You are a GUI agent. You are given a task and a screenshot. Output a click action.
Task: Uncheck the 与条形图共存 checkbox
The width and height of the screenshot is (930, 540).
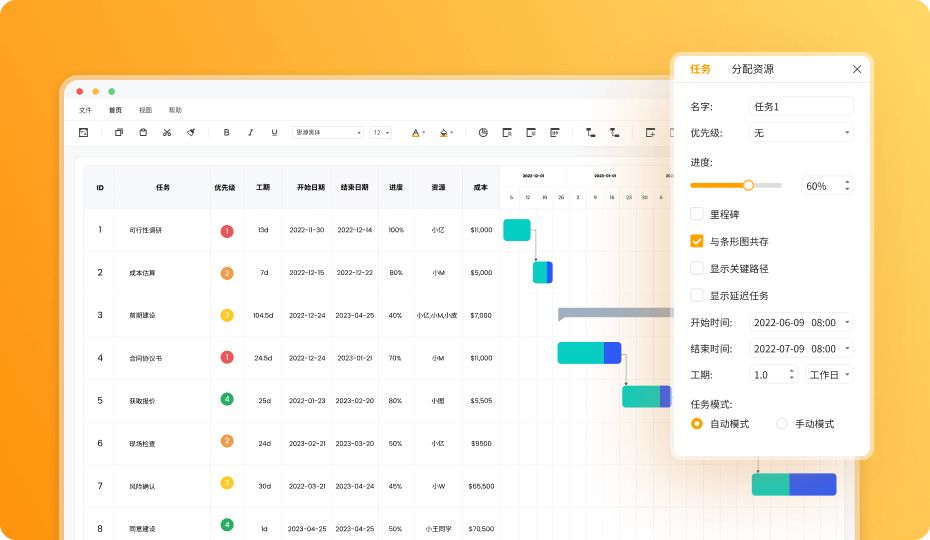tap(697, 241)
